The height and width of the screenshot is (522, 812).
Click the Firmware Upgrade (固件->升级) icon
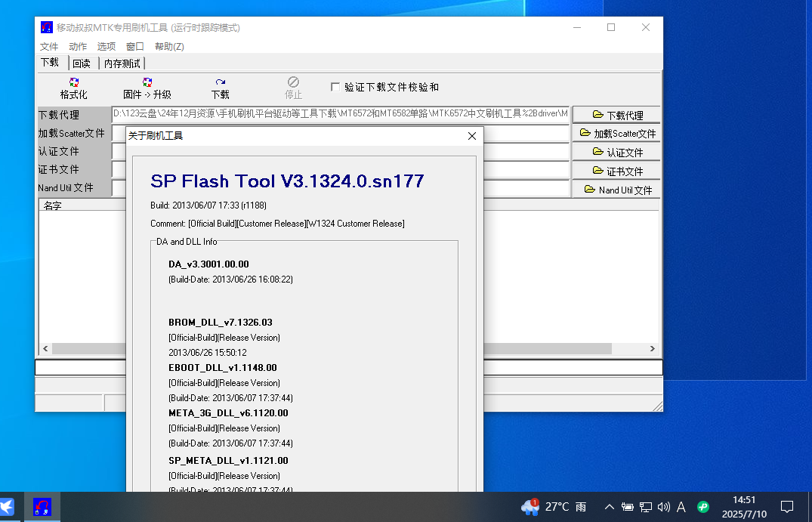tap(147, 82)
